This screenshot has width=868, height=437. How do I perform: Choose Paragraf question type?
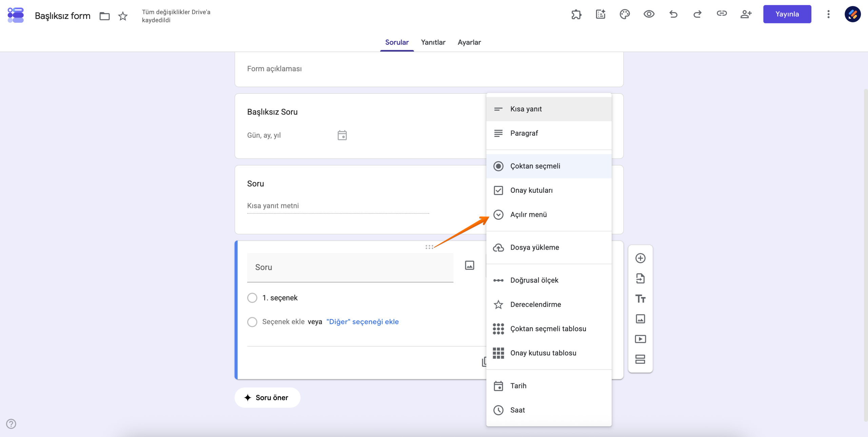click(x=549, y=133)
